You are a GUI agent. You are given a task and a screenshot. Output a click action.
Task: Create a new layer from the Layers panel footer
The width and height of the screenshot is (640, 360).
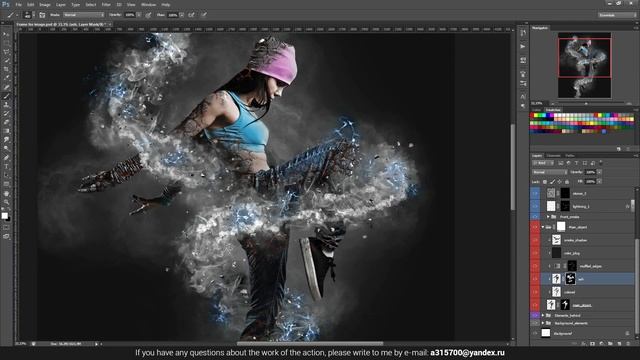tap(620, 344)
